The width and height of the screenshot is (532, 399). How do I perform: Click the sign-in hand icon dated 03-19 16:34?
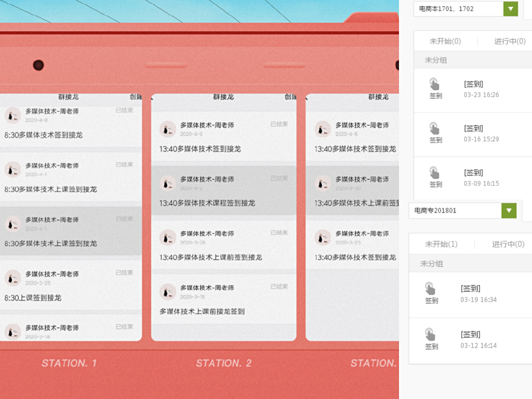(430, 289)
